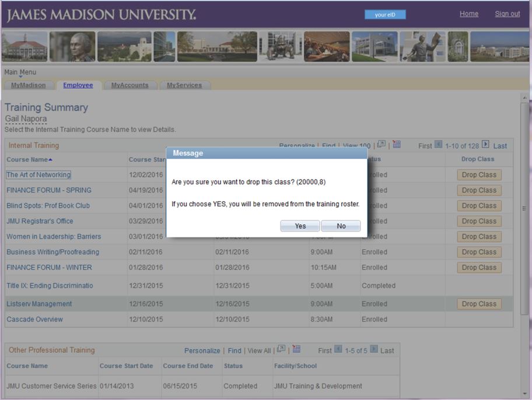Open Blind Spots: Prof Book Club link
The image size is (532, 400).
pos(48,206)
